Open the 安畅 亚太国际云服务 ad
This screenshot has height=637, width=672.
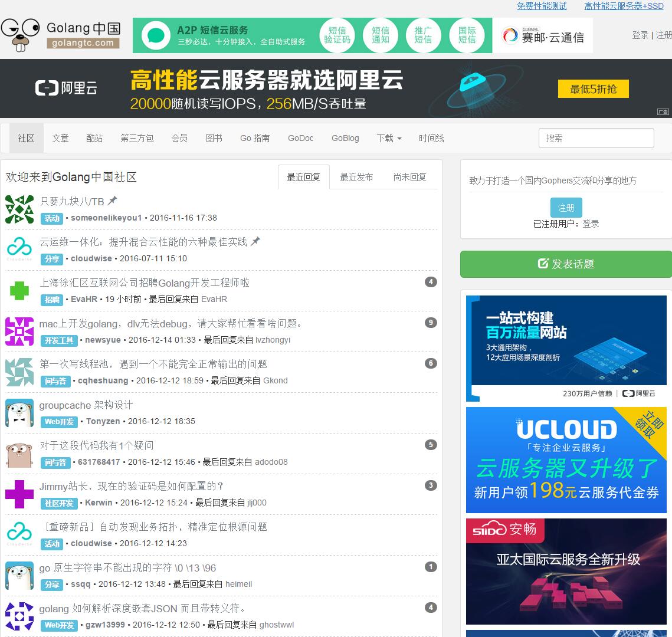(566, 572)
